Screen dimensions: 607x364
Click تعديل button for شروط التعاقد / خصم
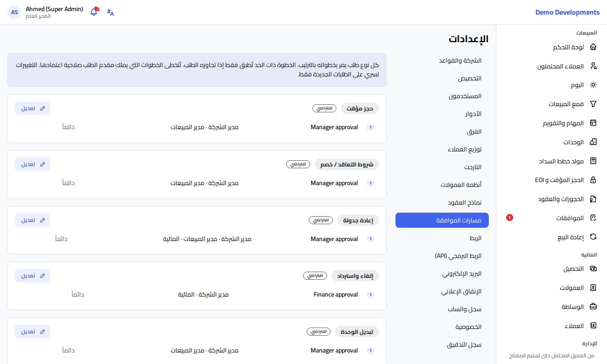coord(32,164)
